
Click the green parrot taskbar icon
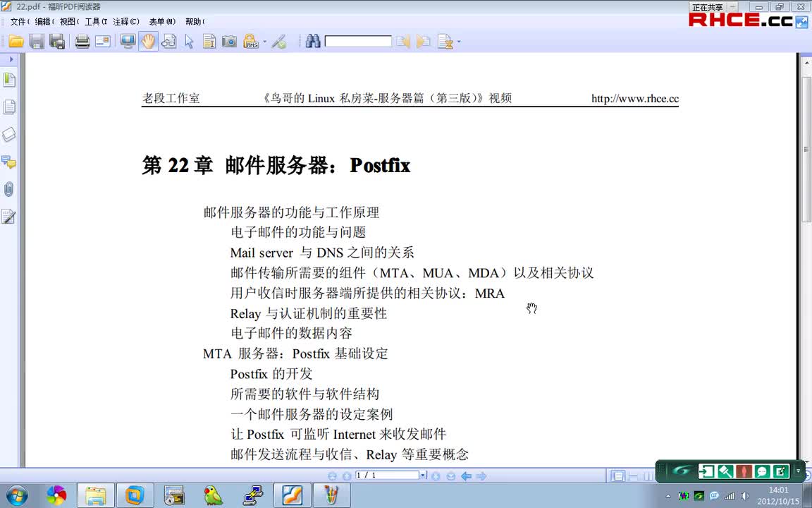tap(214, 495)
